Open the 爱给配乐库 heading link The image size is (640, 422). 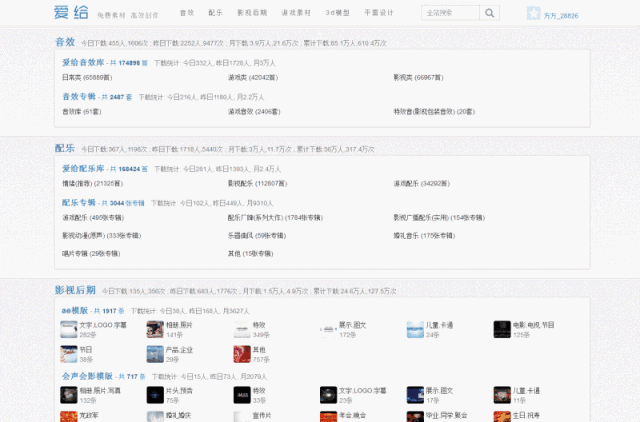[x=83, y=169]
